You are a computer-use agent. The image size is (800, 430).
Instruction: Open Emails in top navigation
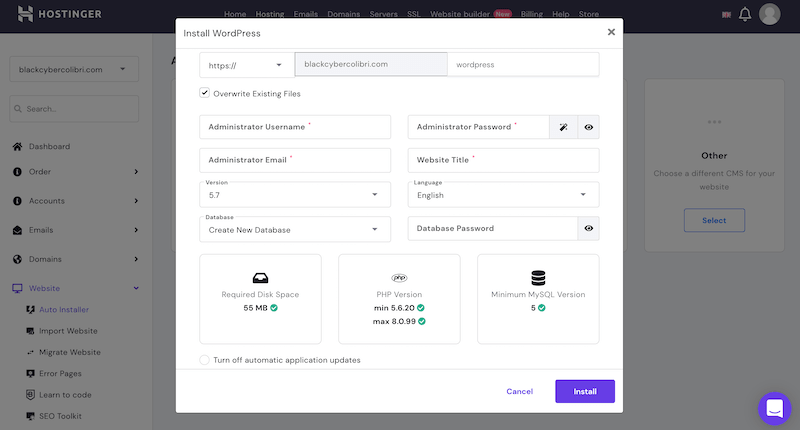click(306, 14)
